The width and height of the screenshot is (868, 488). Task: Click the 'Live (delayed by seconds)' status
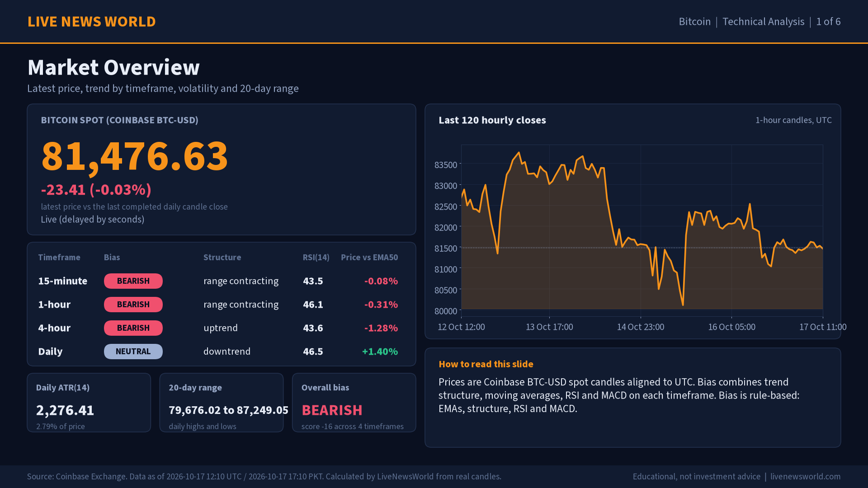[93, 220]
